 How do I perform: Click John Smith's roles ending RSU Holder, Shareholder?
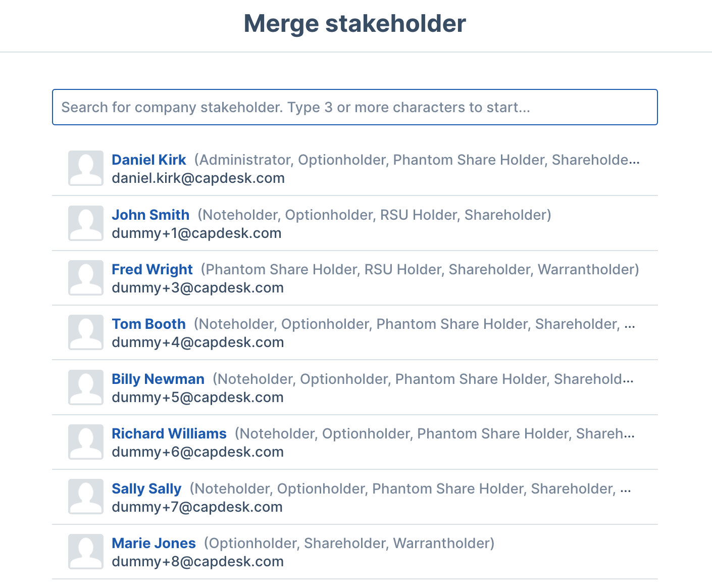374,215
